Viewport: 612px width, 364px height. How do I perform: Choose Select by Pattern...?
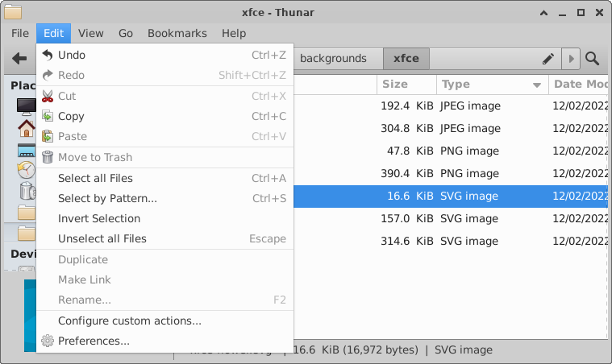click(164, 198)
